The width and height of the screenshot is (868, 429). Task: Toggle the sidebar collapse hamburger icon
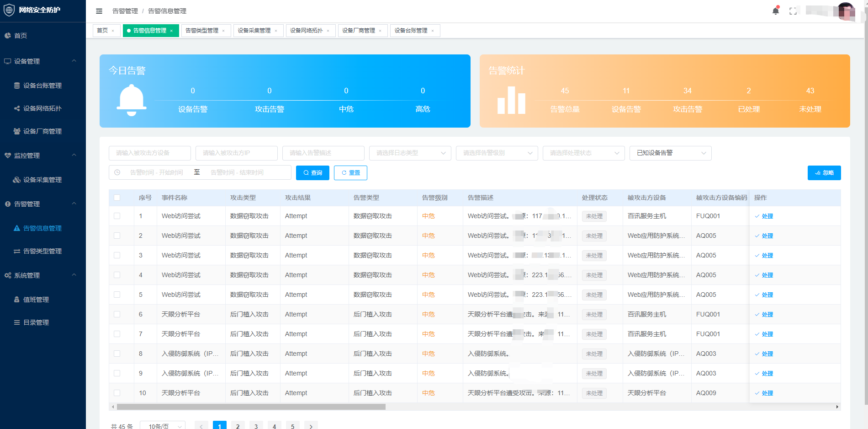pos(99,11)
